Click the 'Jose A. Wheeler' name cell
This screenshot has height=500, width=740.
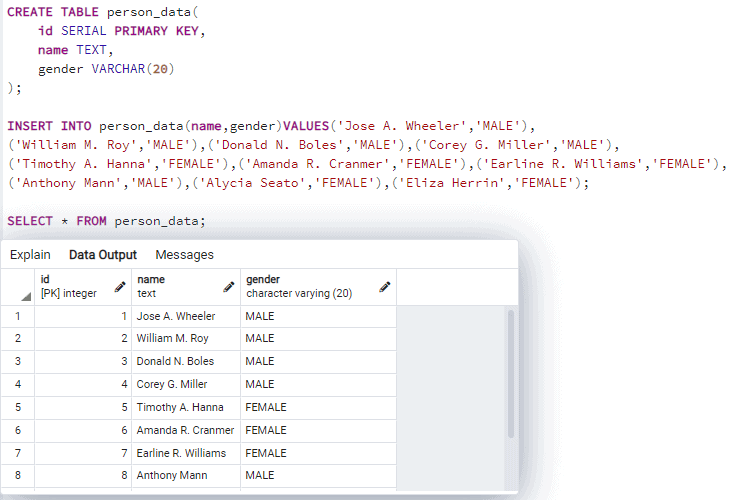186,316
